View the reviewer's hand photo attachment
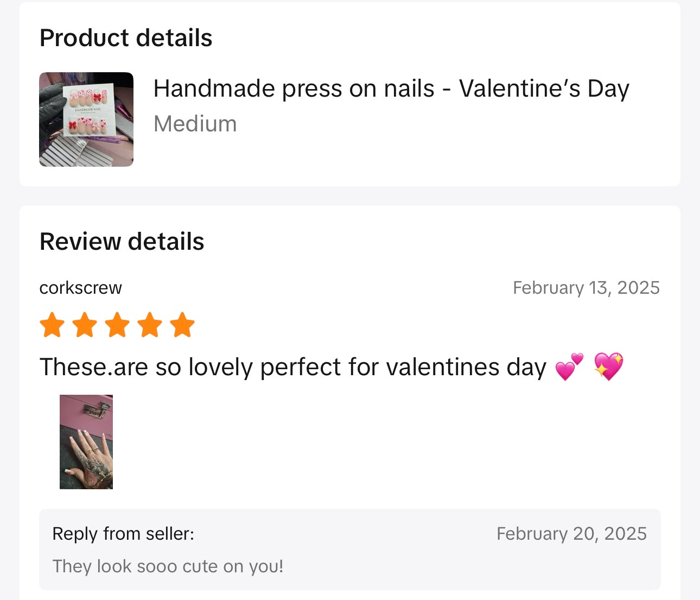 [x=86, y=441]
